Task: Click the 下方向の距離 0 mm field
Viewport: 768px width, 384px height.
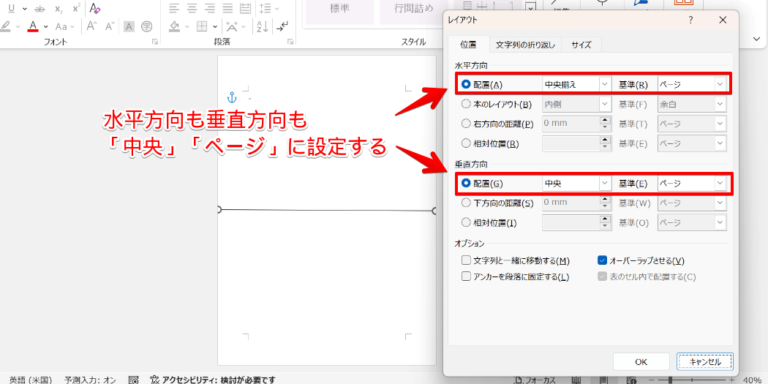Action: (x=571, y=202)
